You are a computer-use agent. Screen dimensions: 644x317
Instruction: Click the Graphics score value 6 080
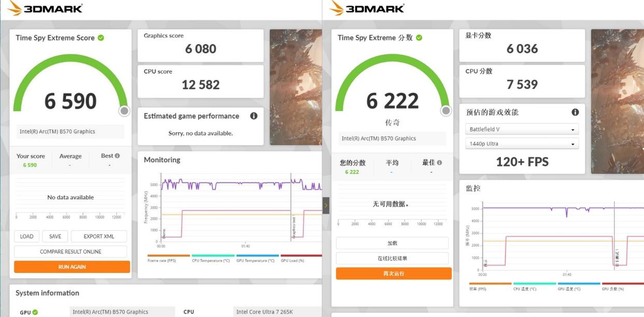tap(201, 49)
